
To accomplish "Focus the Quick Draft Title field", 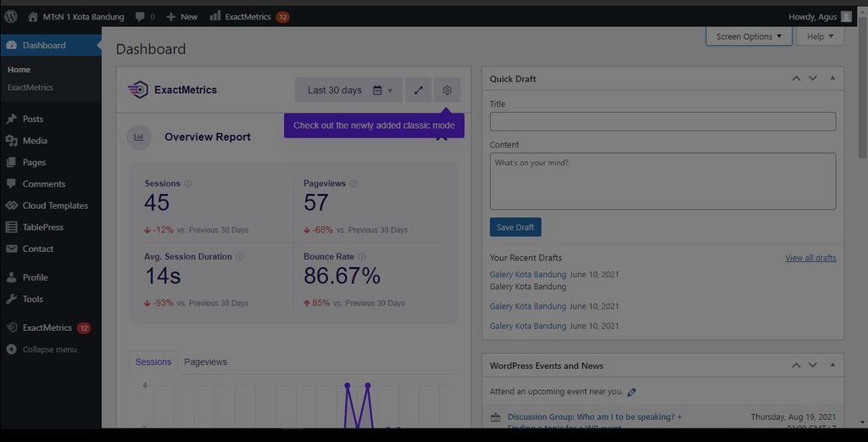I will tap(663, 122).
